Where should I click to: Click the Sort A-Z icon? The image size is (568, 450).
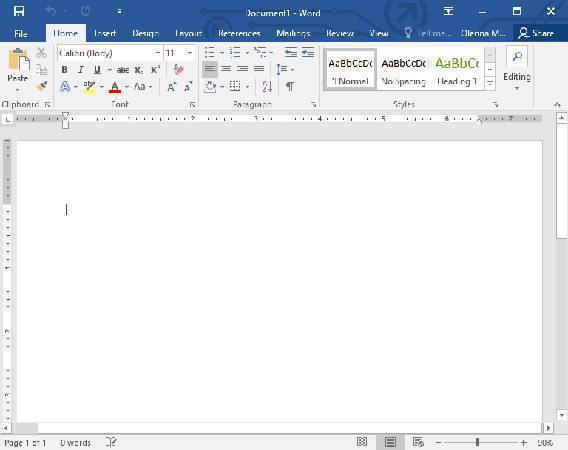pos(267,87)
